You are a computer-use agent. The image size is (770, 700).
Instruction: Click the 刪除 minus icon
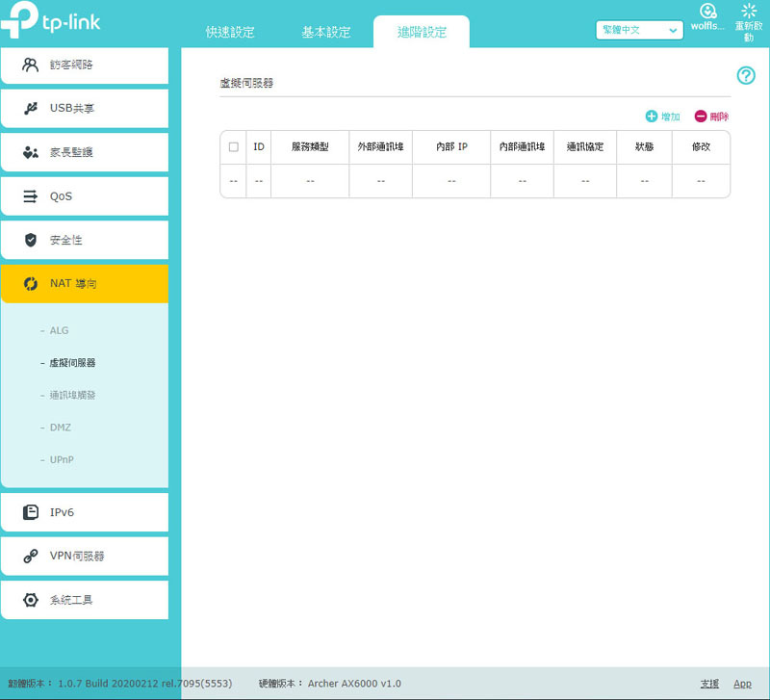pyautogui.click(x=701, y=117)
